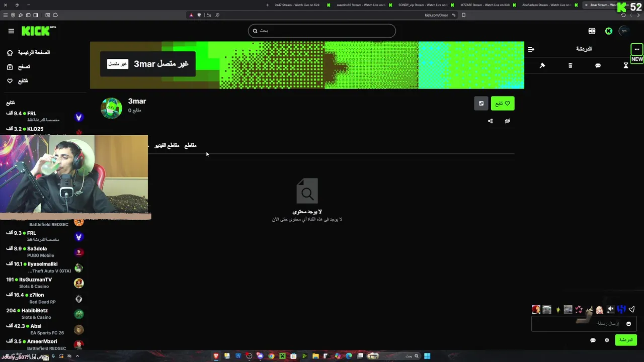Click the speech bubble icon in chat toolbar
The image size is (644, 362).
[x=598, y=65]
